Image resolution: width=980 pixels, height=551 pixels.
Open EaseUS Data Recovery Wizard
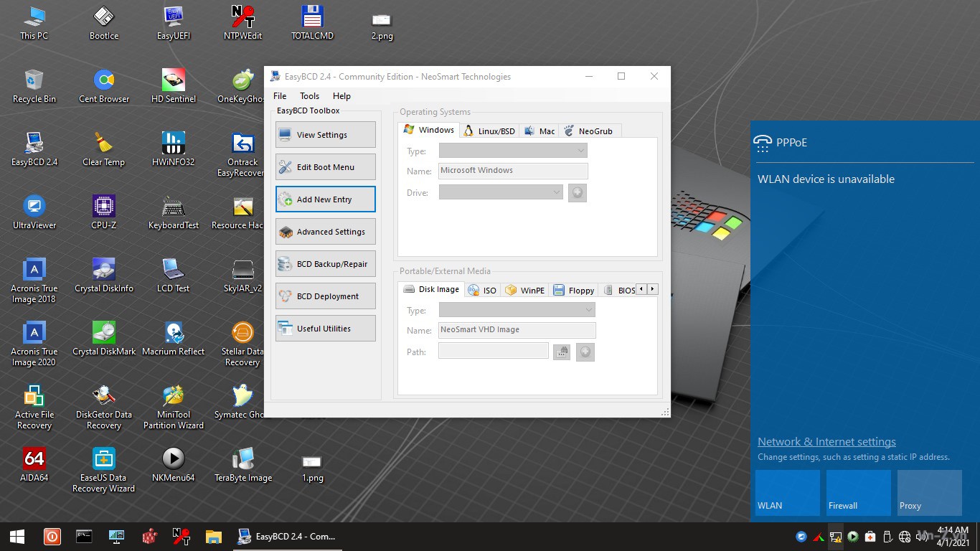pyautogui.click(x=104, y=470)
